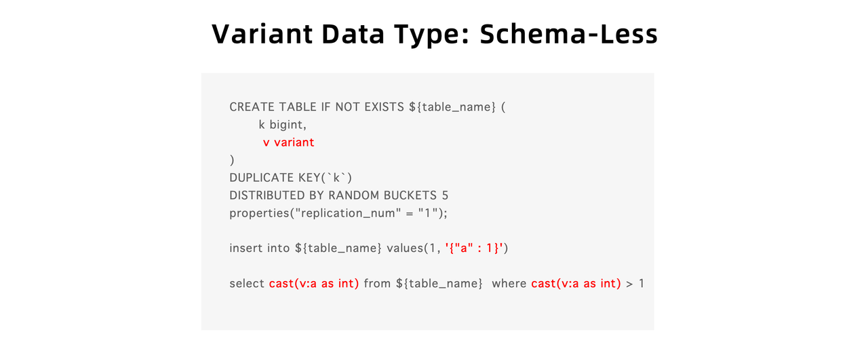Click the 'from' keyword in the select query
The width and height of the screenshot is (868, 353).
click(377, 284)
